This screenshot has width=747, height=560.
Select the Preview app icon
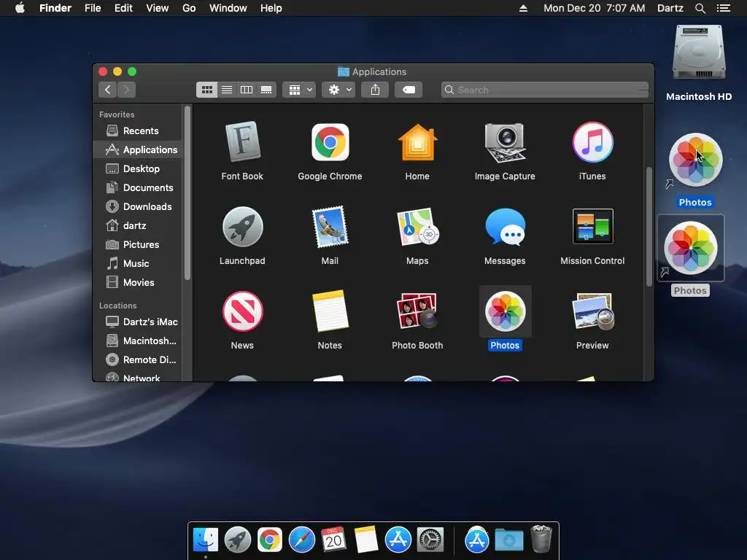coord(592,311)
